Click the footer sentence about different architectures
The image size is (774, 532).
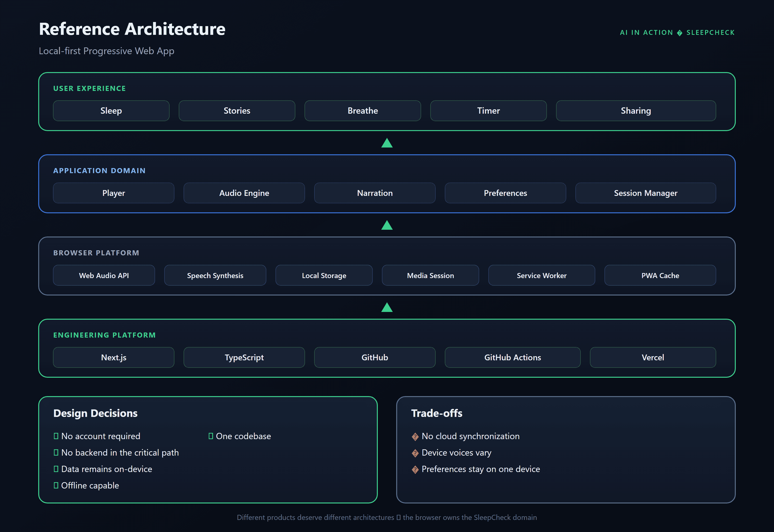pyautogui.click(x=387, y=517)
